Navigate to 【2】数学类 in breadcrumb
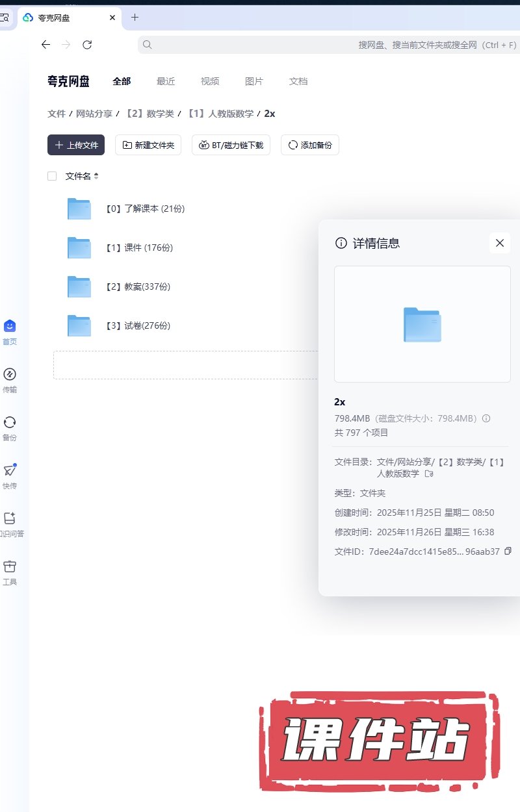The height and width of the screenshot is (812, 520). (150, 114)
